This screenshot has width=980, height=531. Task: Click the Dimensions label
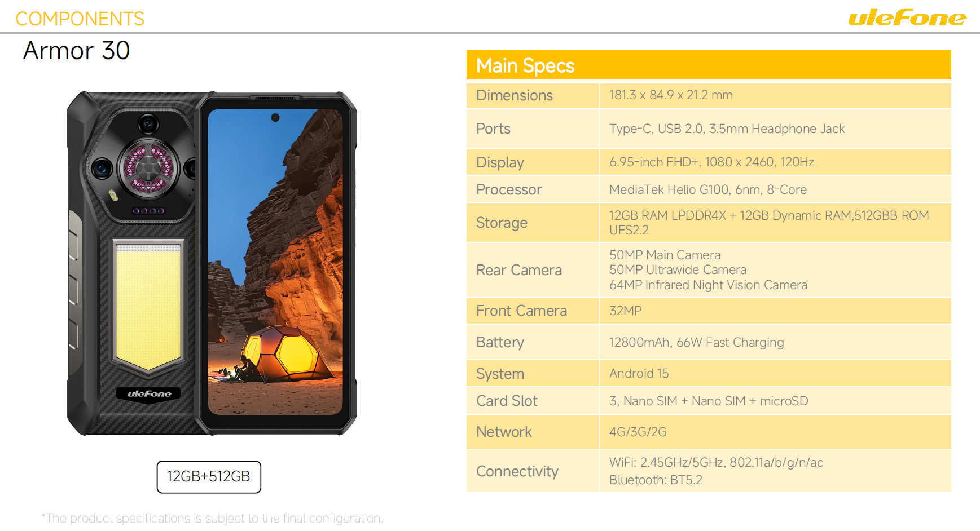coord(515,95)
